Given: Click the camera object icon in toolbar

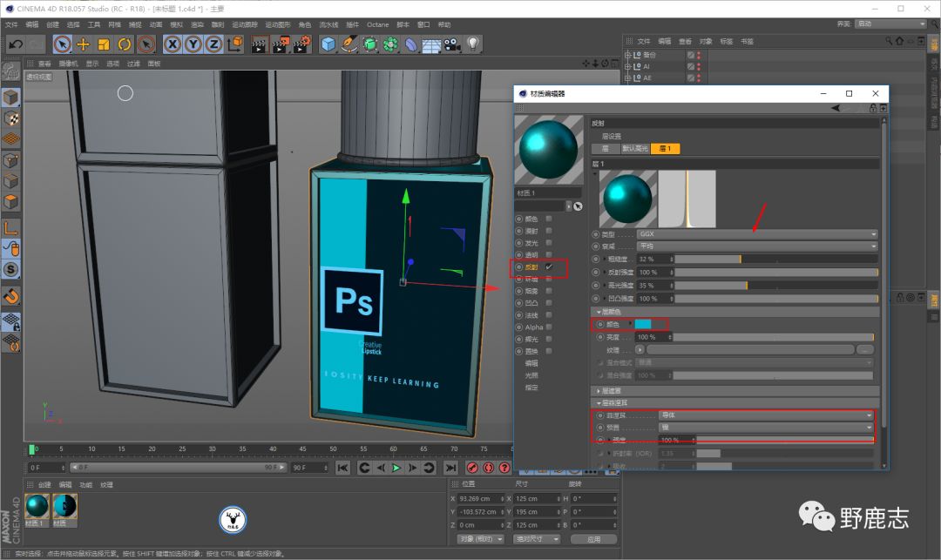Looking at the screenshot, I should [x=452, y=44].
